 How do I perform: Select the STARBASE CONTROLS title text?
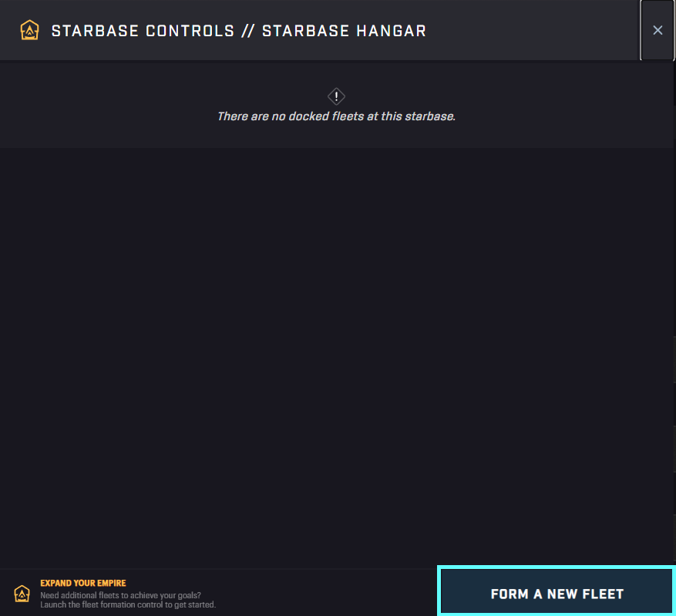click(x=143, y=31)
